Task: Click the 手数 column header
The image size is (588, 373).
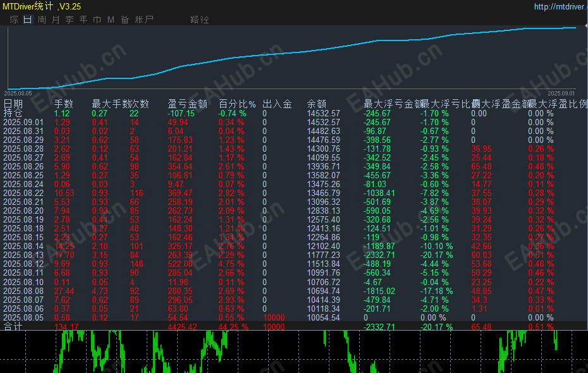Action: [x=64, y=104]
